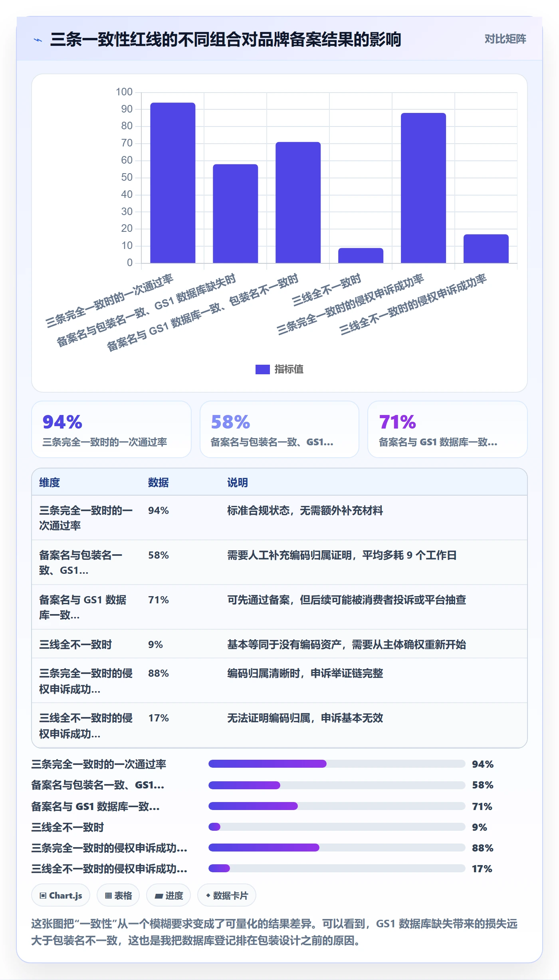Click the tallest chart bar for 三条完全一致时的一次通过率

click(x=173, y=183)
